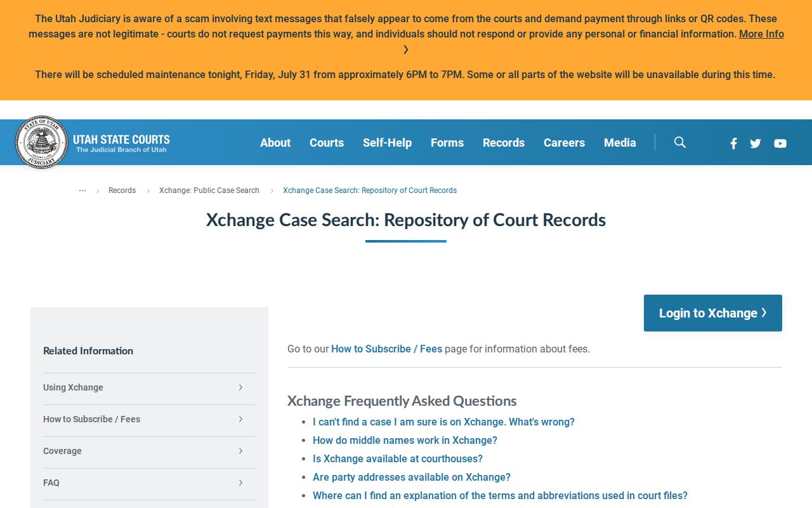
Task: Open the Courts menu
Action: pos(327,143)
